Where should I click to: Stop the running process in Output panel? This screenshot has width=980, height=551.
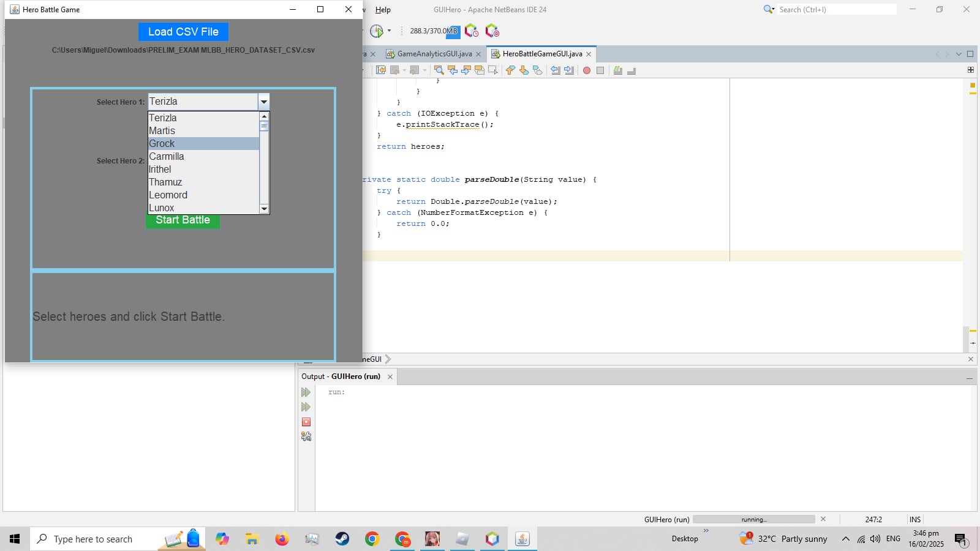pyautogui.click(x=306, y=422)
